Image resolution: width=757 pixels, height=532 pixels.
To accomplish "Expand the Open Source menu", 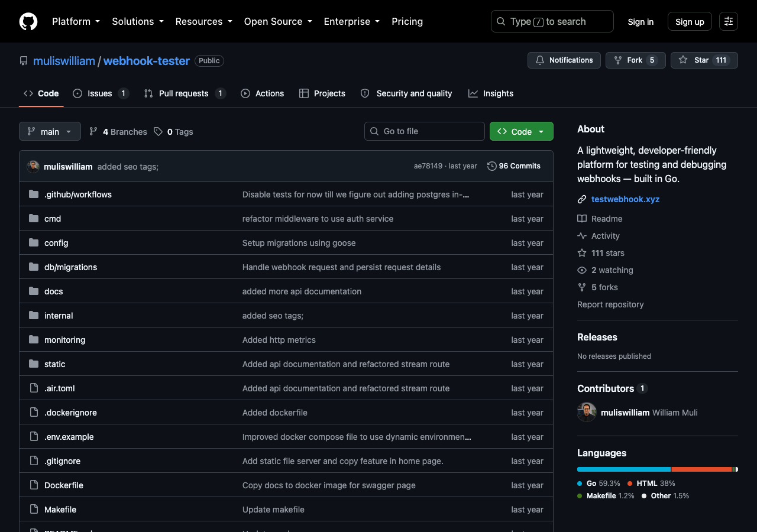I will 277,21.
